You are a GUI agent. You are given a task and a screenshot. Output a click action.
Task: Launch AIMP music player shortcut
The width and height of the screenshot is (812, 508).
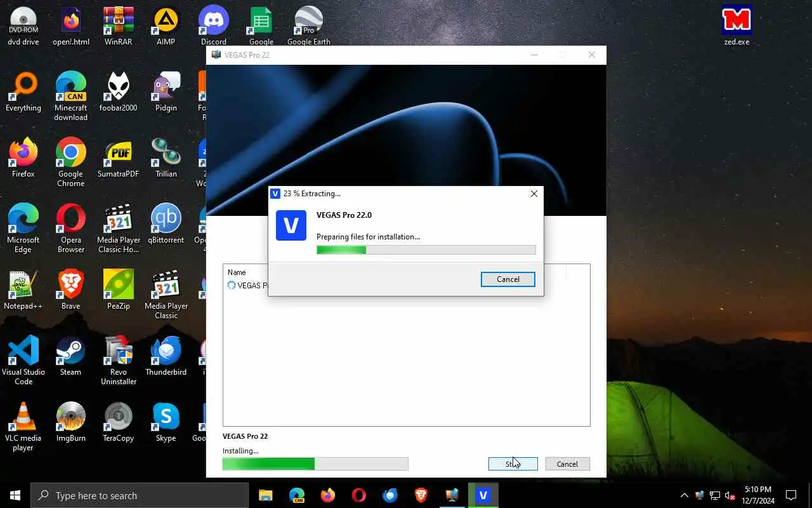pos(166,27)
